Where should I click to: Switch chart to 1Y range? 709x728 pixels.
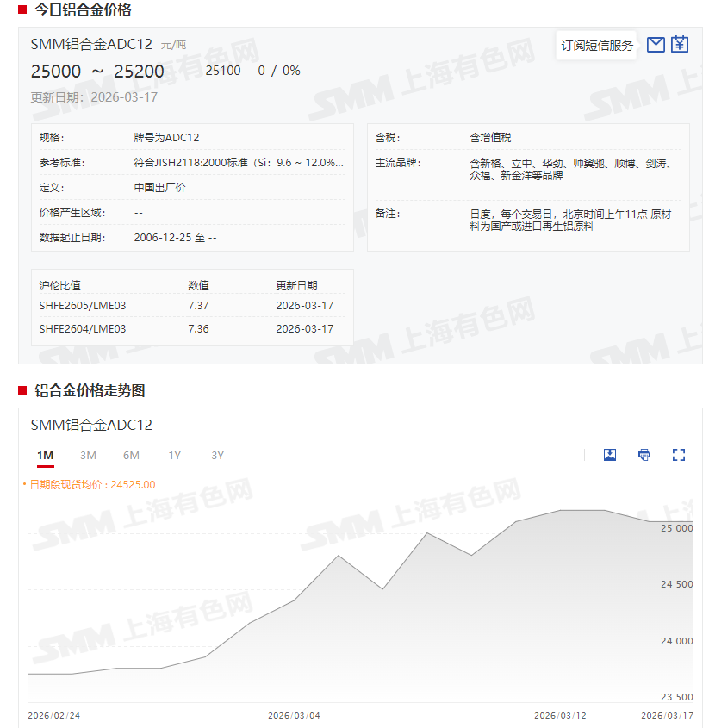[175, 456]
